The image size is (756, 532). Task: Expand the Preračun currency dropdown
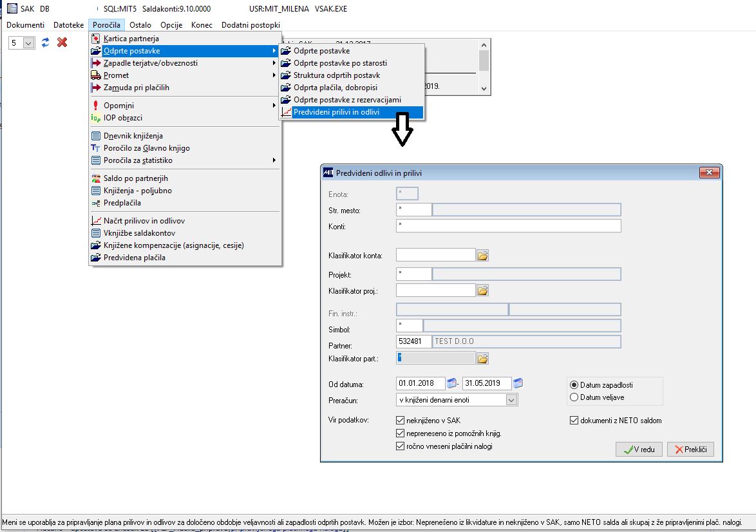[511, 400]
